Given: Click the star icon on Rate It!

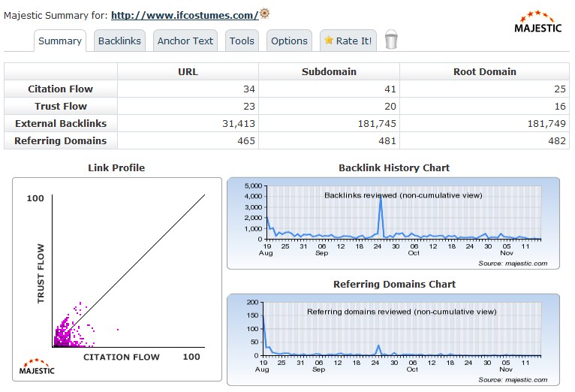Looking at the screenshot, I should (329, 41).
